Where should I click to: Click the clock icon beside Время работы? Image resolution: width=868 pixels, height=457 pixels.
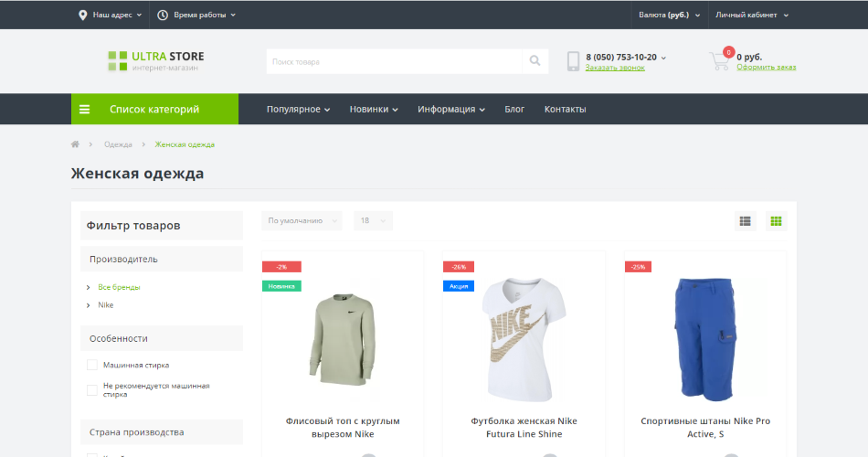tap(163, 15)
